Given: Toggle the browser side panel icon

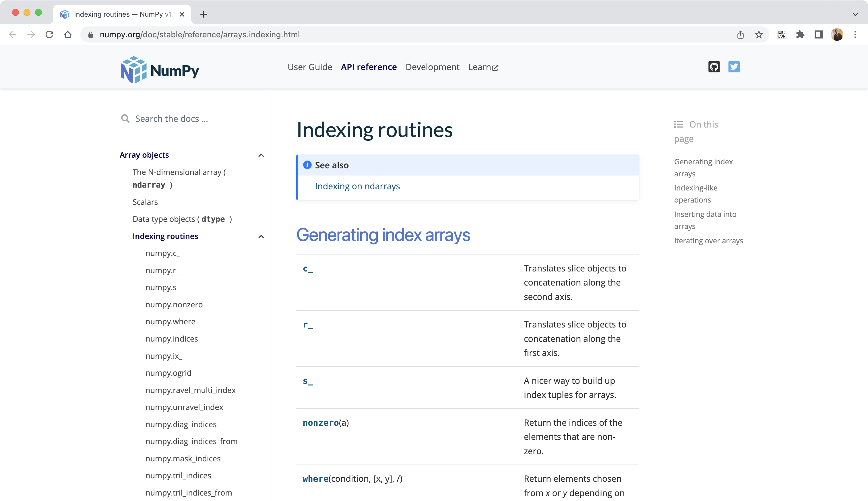Looking at the screenshot, I should click(x=818, y=35).
